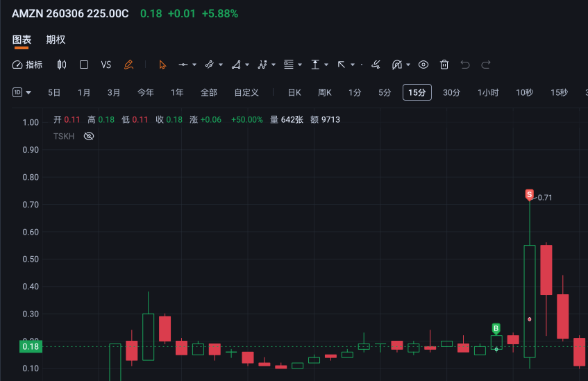Expand the shape tool dropdown arrow
This screenshot has width=588, height=381.
(x=247, y=65)
